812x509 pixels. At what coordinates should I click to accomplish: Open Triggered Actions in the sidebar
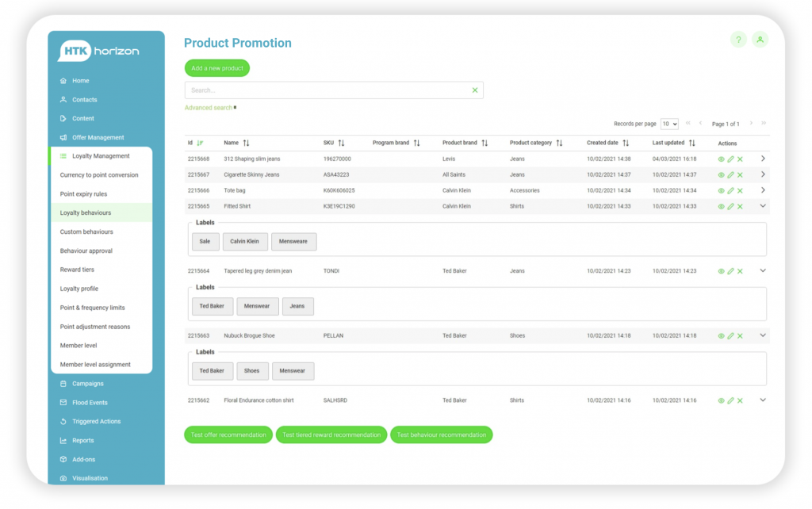point(96,422)
